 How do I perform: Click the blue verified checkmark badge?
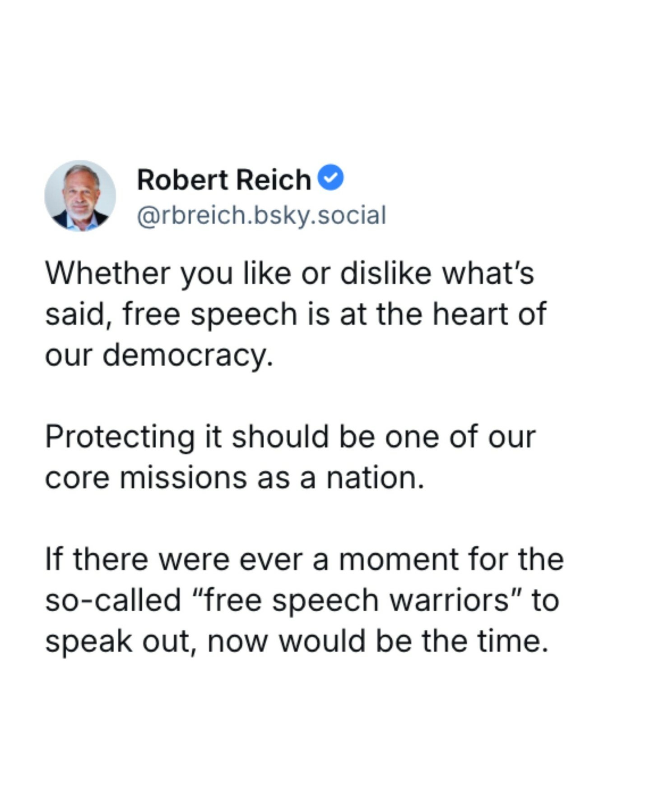click(x=331, y=178)
